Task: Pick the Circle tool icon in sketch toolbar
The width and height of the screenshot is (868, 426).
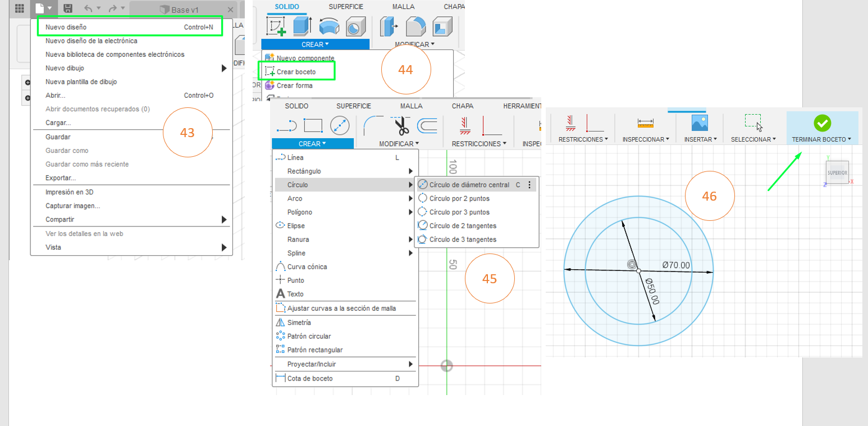Action: pos(339,125)
